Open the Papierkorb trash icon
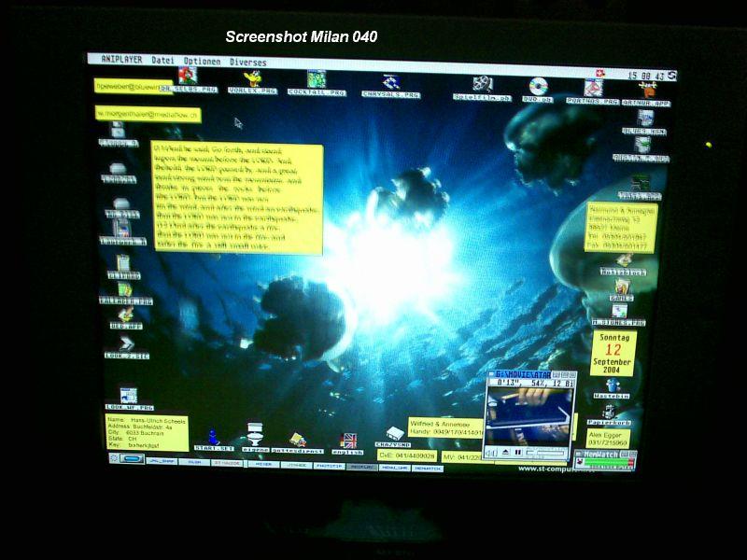 pos(609,412)
